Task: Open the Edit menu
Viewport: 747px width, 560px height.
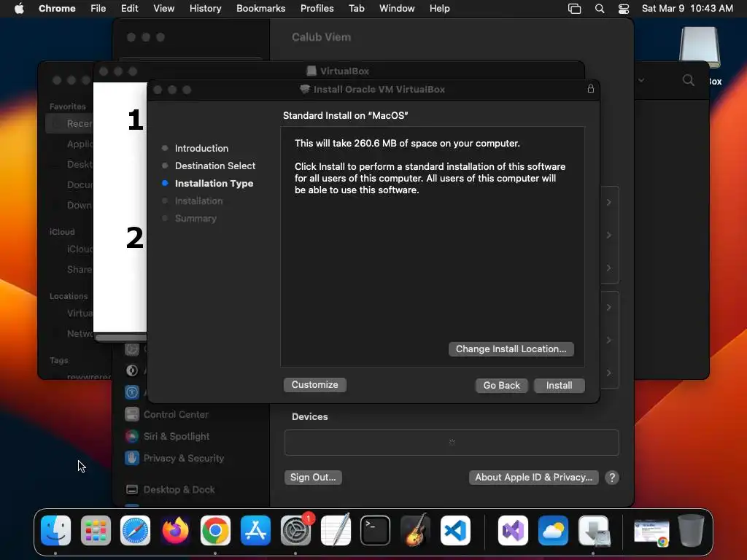Action: pyautogui.click(x=129, y=9)
